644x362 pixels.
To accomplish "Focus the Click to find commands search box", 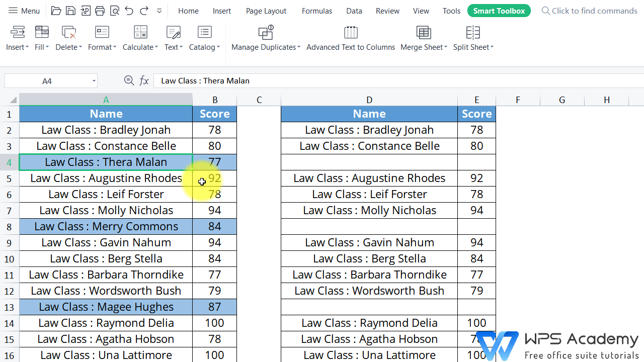I will [589, 11].
